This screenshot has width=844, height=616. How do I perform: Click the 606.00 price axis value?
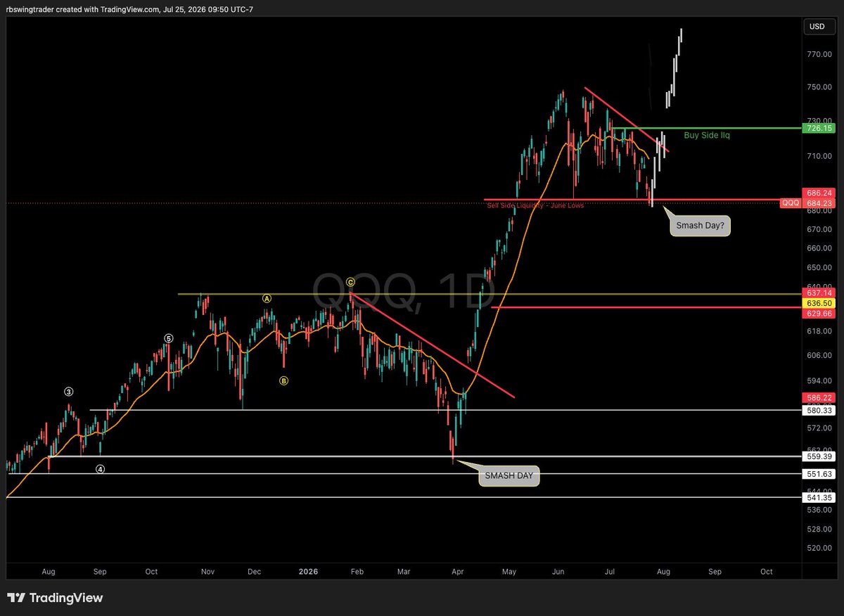click(819, 356)
